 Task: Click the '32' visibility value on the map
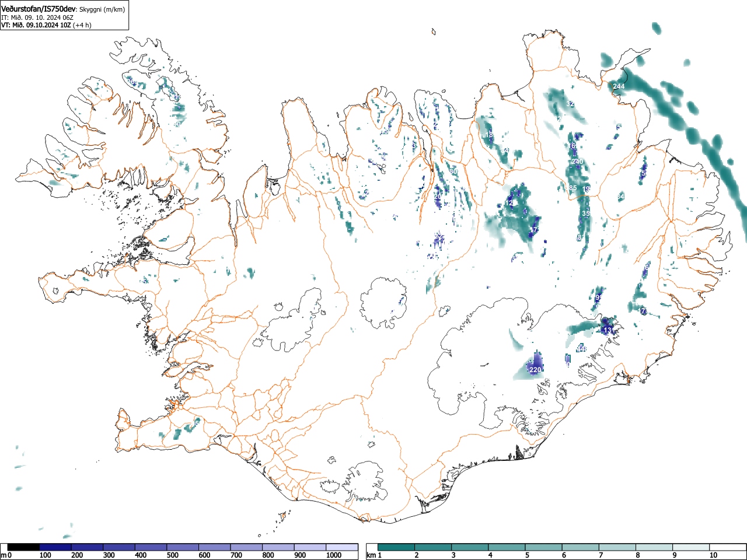pyautogui.click(x=570, y=104)
